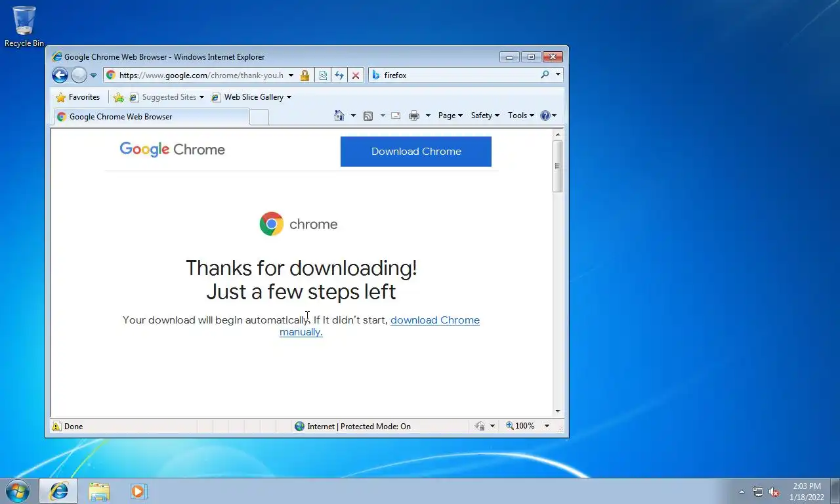Select the Google Chrome Web Browser tab
Viewport: 840px width, 504px height.
151,117
